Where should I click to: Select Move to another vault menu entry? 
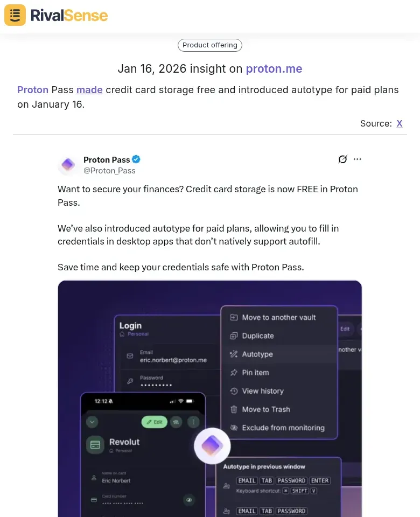pyautogui.click(x=278, y=317)
